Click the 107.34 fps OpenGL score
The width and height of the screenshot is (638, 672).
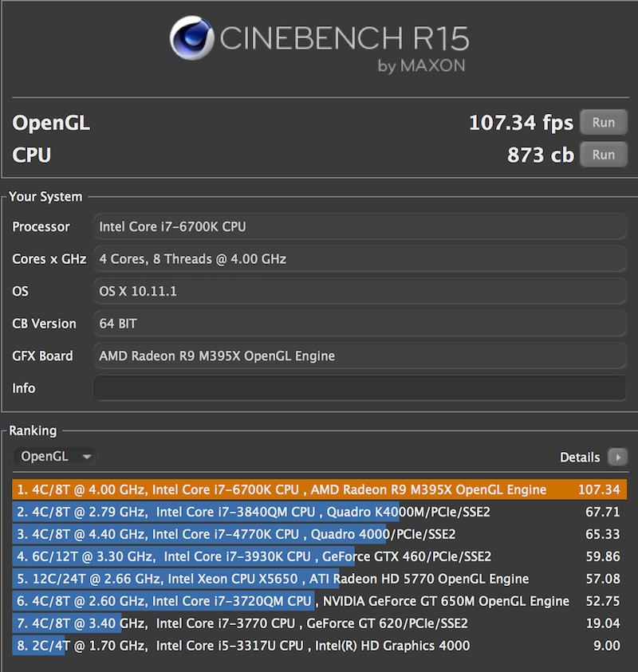(521, 123)
